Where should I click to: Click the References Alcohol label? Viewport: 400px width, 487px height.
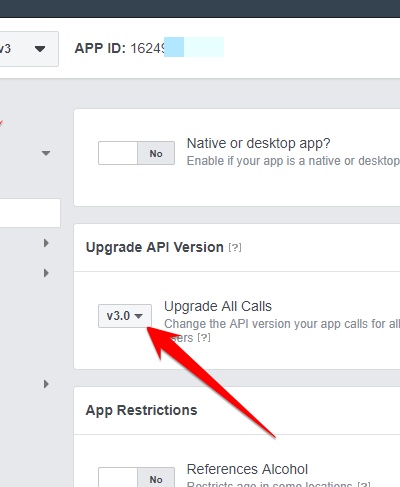(x=247, y=469)
